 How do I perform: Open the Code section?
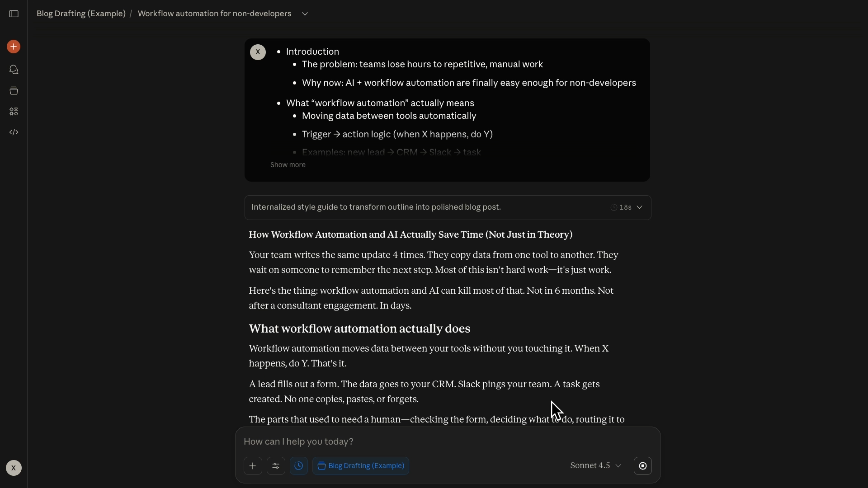14,132
